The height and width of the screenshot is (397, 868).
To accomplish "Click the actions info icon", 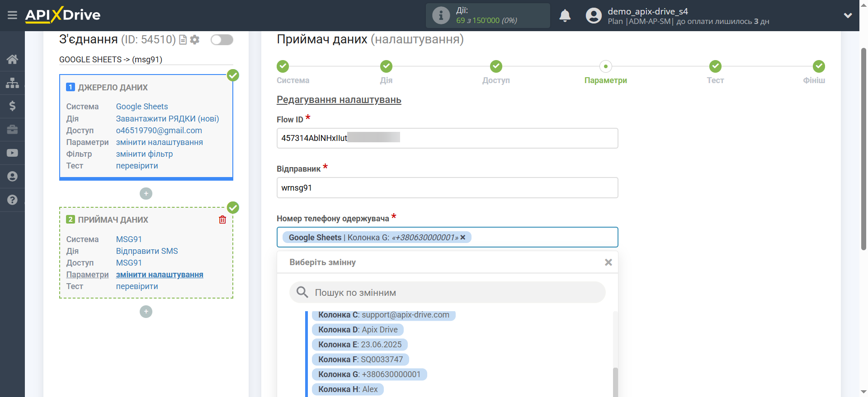I will click(x=441, y=15).
